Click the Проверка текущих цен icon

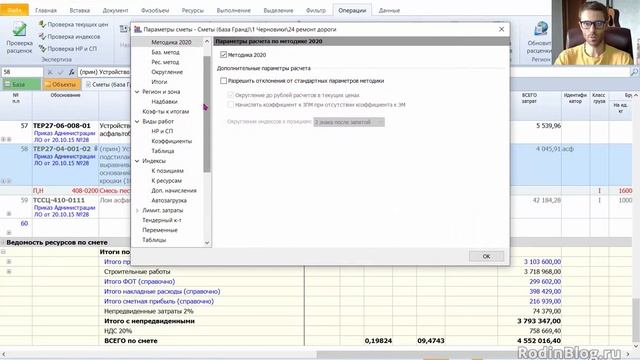(x=42, y=24)
